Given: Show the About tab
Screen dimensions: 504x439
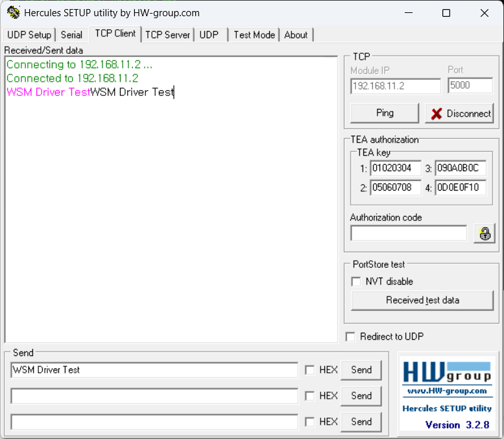Looking at the screenshot, I should (296, 35).
